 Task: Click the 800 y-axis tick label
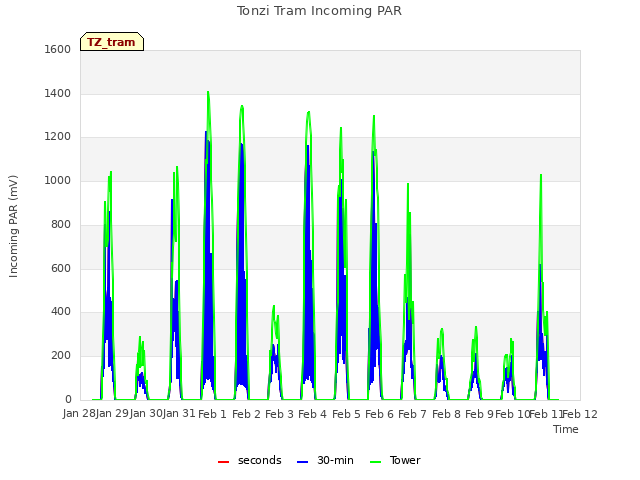(61, 224)
